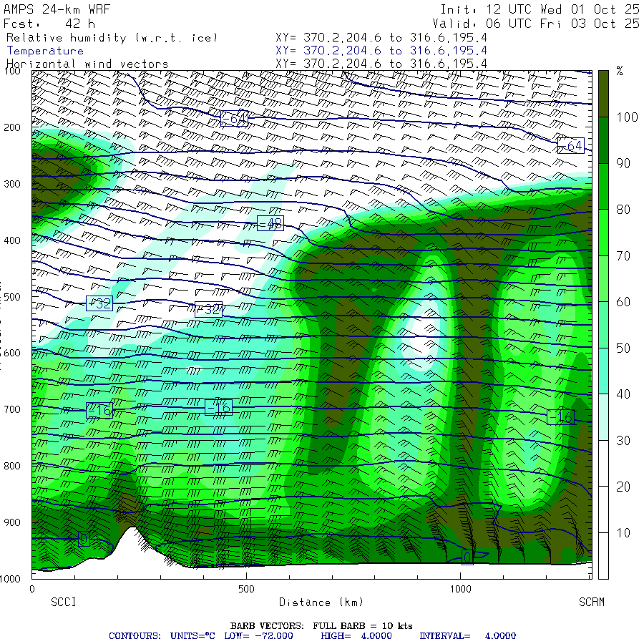Image resolution: width=644 pixels, height=644 pixels.
Task: Pick the bright green swatch between 70 and 80
Action: [603, 233]
